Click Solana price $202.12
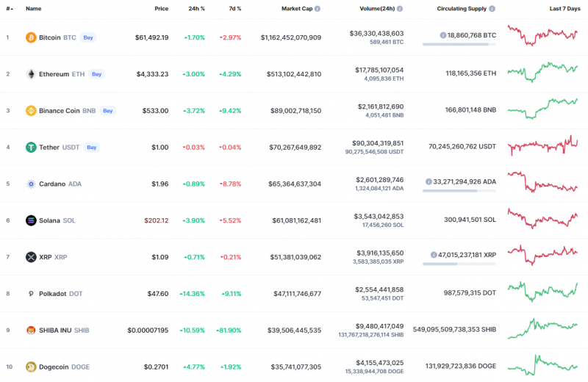The image size is (588, 382). (157, 220)
